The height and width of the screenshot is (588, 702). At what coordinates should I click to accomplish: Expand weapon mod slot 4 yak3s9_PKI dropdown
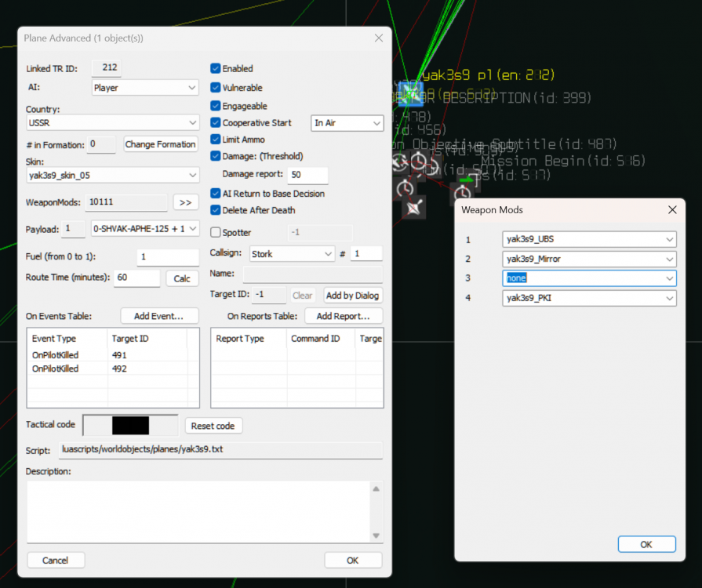[x=668, y=298]
